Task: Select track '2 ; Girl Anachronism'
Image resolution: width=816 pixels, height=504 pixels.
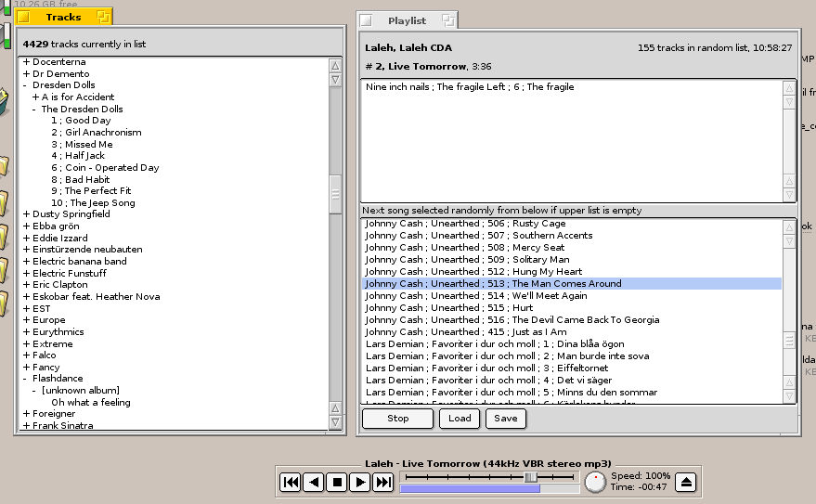Action: (97, 133)
